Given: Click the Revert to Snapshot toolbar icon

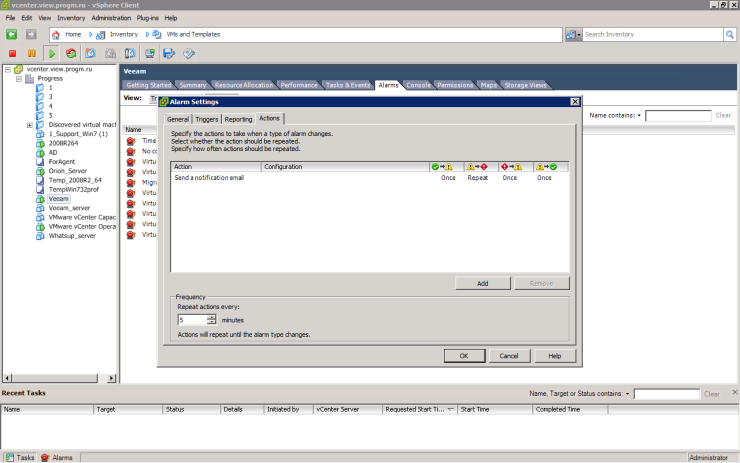Looking at the screenshot, I should (x=110, y=53).
